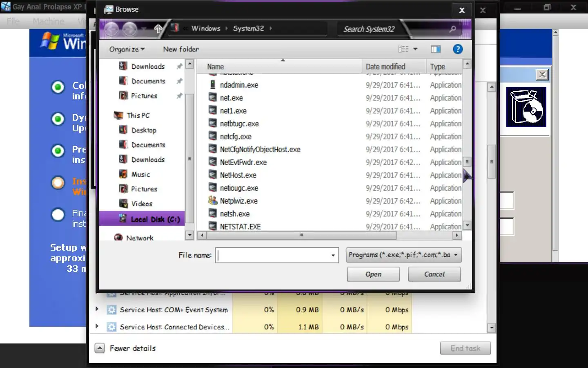Click the Cancel button

pyautogui.click(x=434, y=274)
